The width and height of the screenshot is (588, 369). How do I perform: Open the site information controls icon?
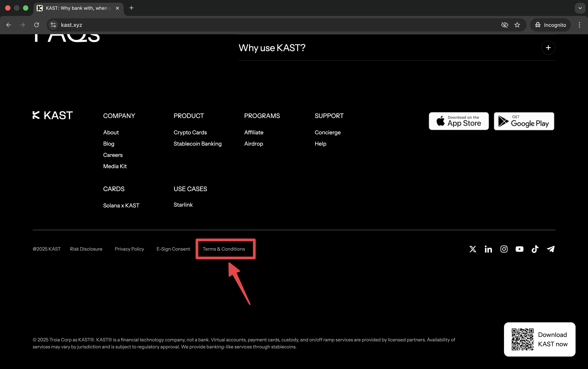click(x=53, y=25)
